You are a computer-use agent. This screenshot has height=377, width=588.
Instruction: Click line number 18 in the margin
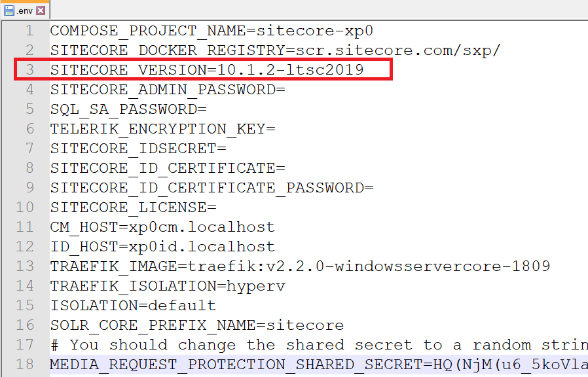click(x=25, y=365)
